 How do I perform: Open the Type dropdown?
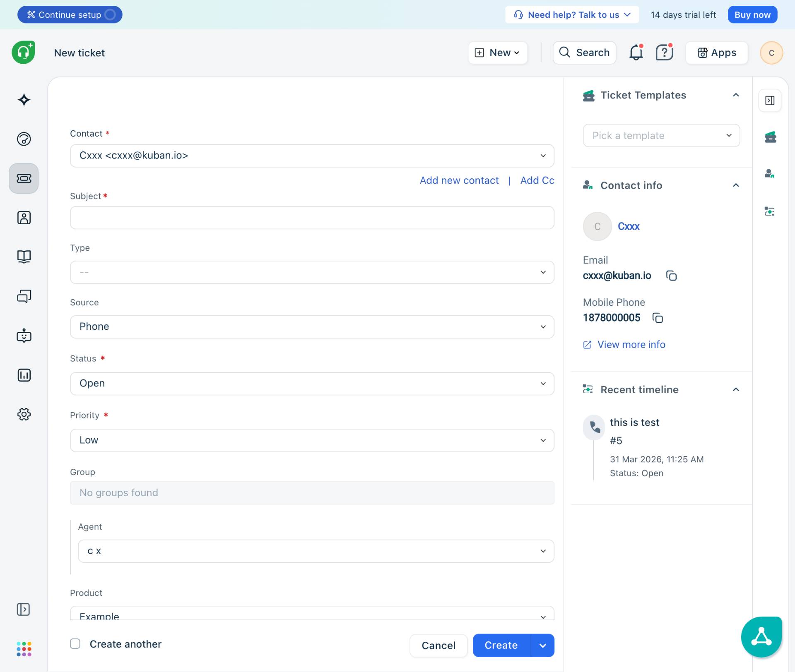(312, 272)
